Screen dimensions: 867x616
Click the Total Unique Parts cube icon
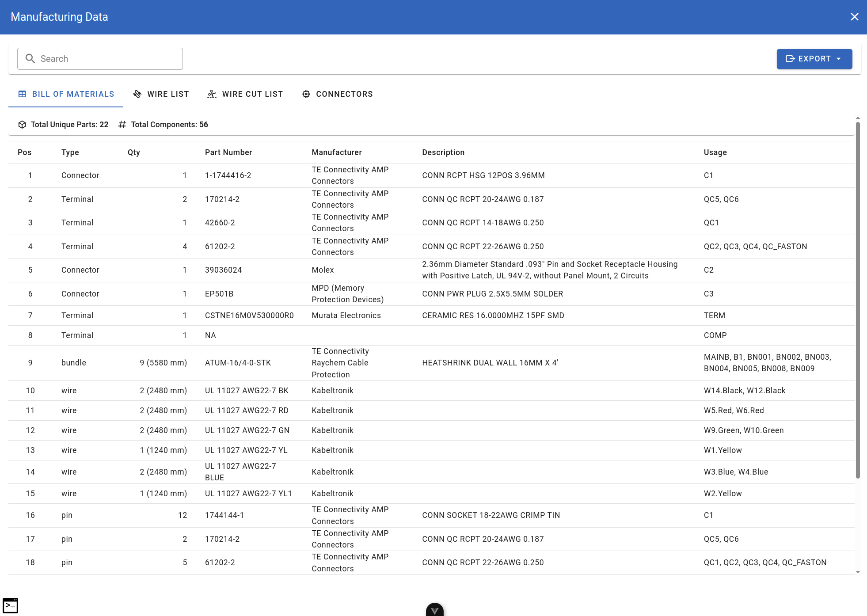[22, 125]
